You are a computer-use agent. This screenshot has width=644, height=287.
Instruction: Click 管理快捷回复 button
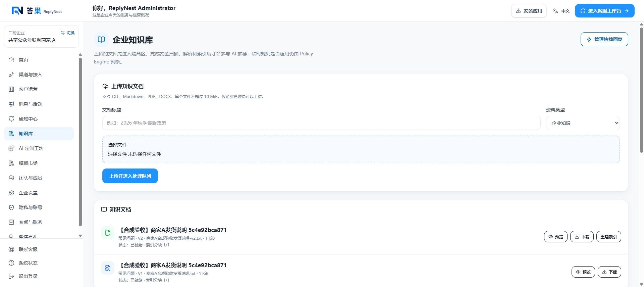[604, 39]
